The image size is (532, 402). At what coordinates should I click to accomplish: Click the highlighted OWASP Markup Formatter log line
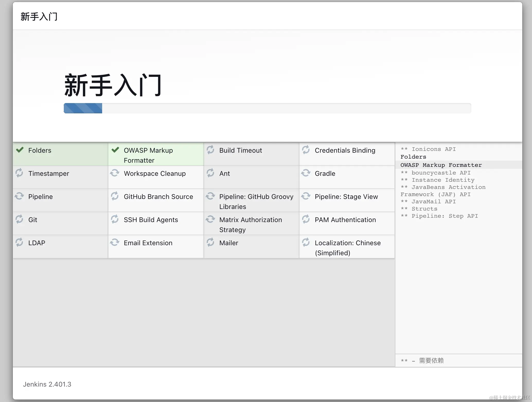pos(441,165)
